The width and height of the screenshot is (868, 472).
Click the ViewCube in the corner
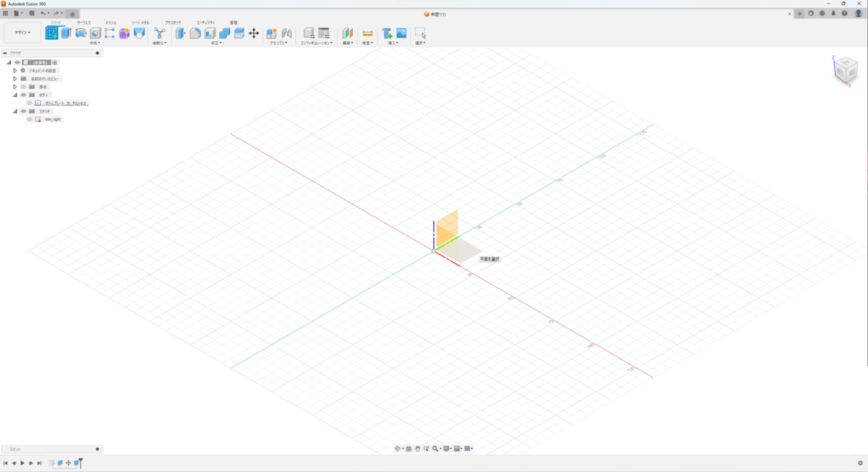point(846,71)
